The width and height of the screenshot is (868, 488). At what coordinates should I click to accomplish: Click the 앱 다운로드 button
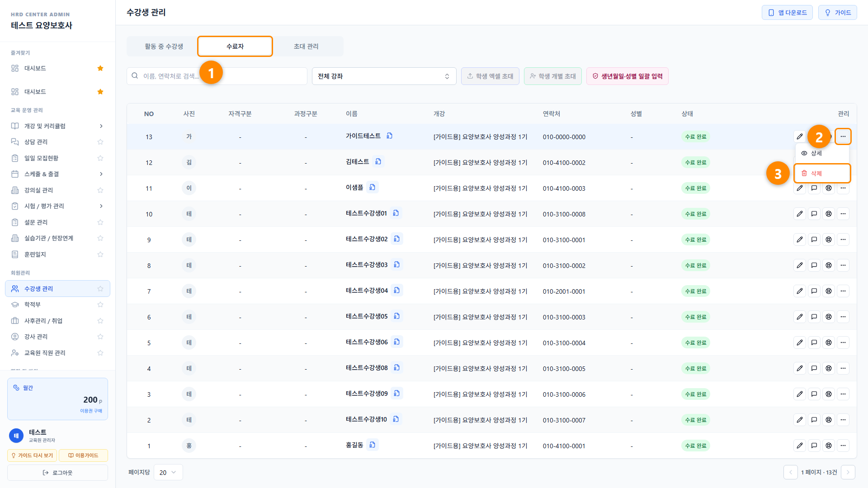[787, 13]
